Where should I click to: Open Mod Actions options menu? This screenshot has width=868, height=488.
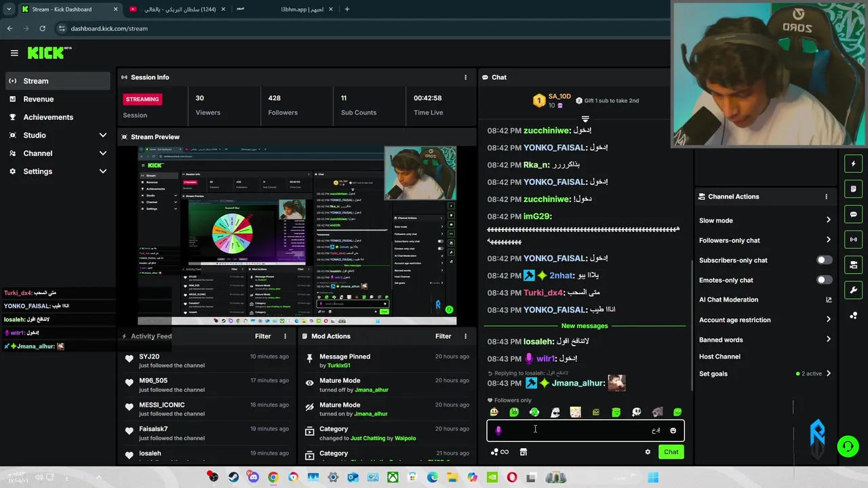[x=465, y=336]
